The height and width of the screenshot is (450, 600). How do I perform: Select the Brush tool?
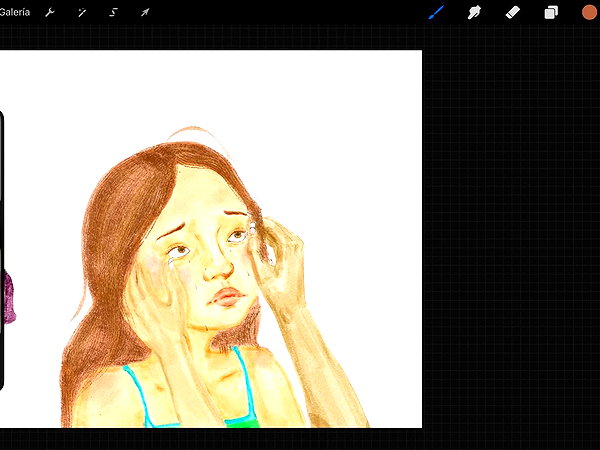(x=436, y=12)
